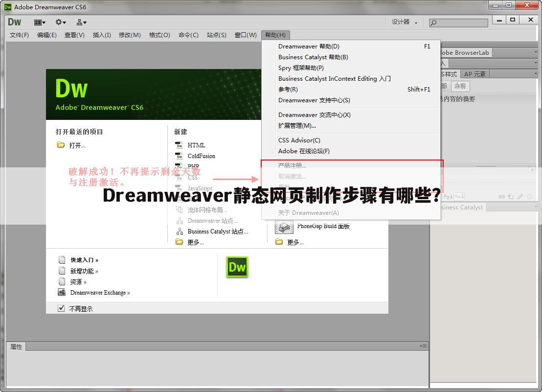The height and width of the screenshot is (392, 542).
Task: Open the 格式(O) menu
Action: pos(159,35)
